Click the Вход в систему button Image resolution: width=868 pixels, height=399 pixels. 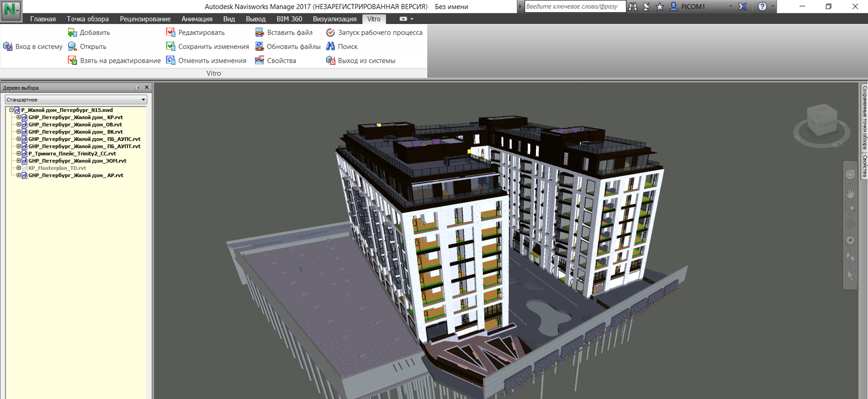click(x=33, y=46)
